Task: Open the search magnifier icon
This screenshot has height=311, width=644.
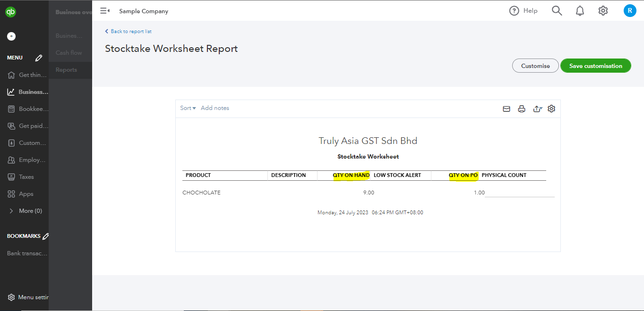Action: pyautogui.click(x=557, y=11)
